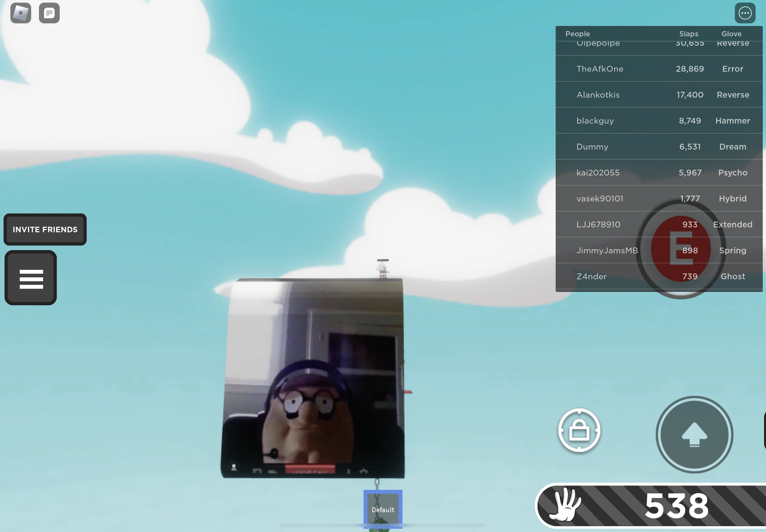Image resolution: width=766 pixels, height=532 pixels.
Task: Open the hamburger menu button
Action: coord(31,278)
